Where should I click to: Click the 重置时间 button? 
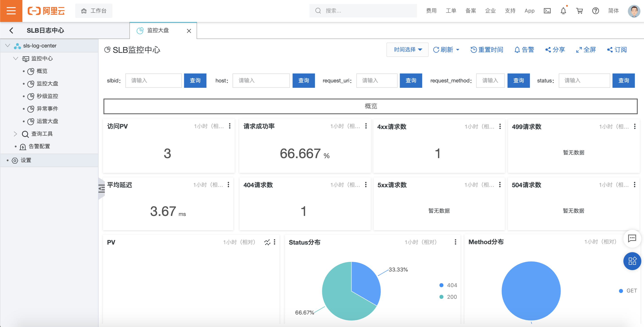(x=487, y=49)
